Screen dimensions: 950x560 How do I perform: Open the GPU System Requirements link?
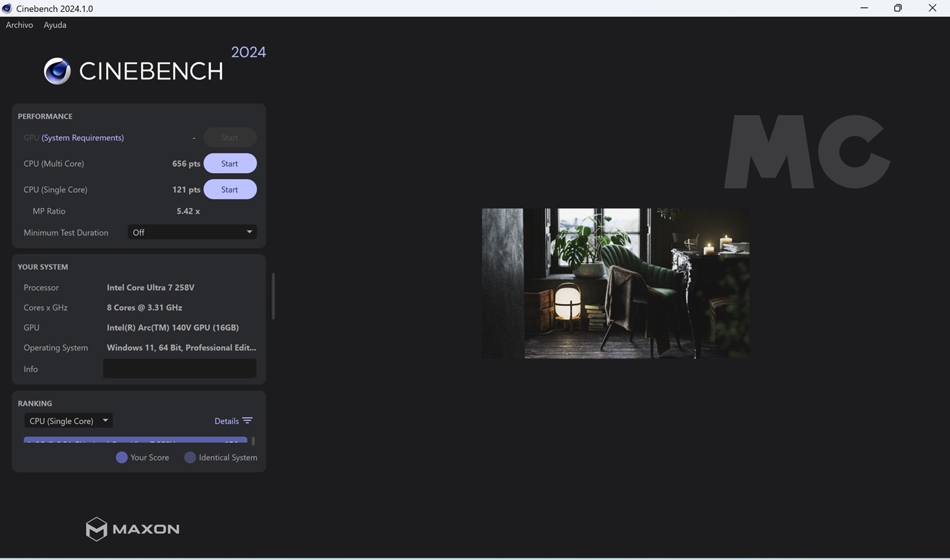82,138
